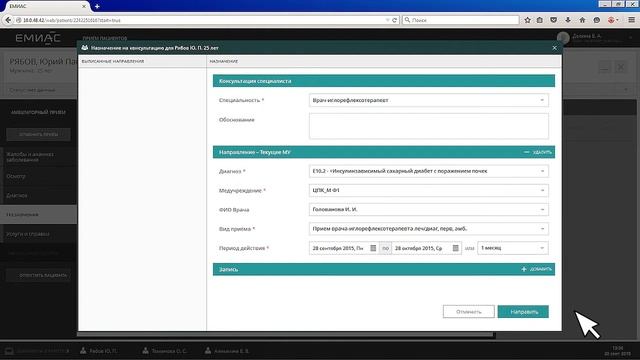Open Firefox downloads arrow icon
This screenshot has width=640, height=360.
click(x=568, y=20)
